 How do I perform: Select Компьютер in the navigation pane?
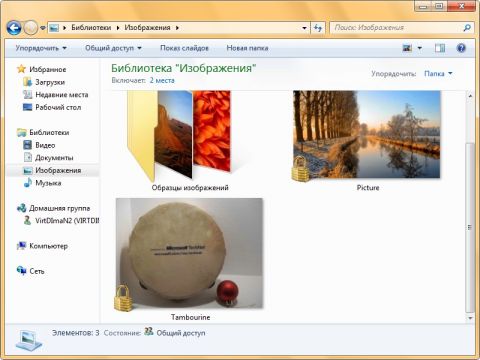pyautogui.click(x=48, y=246)
